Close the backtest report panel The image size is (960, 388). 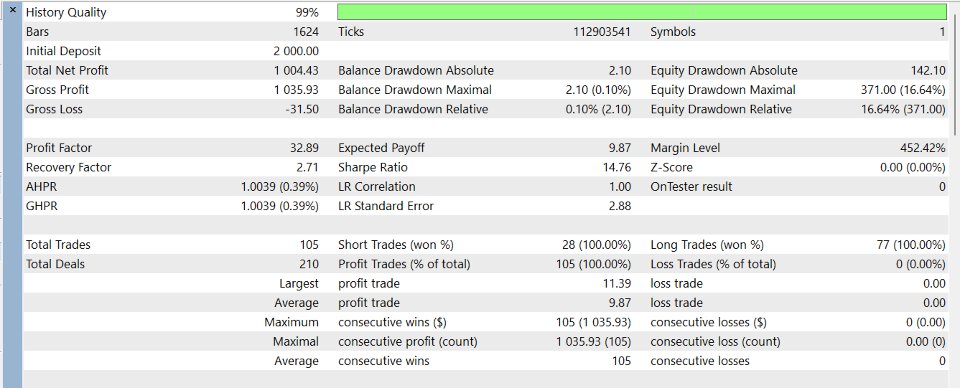pyautogui.click(x=13, y=10)
